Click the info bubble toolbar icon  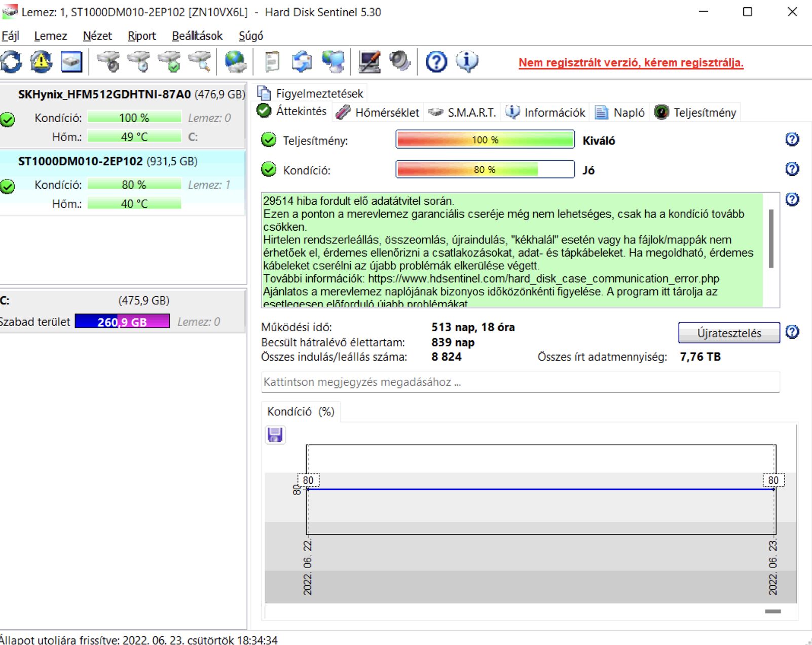click(x=466, y=62)
